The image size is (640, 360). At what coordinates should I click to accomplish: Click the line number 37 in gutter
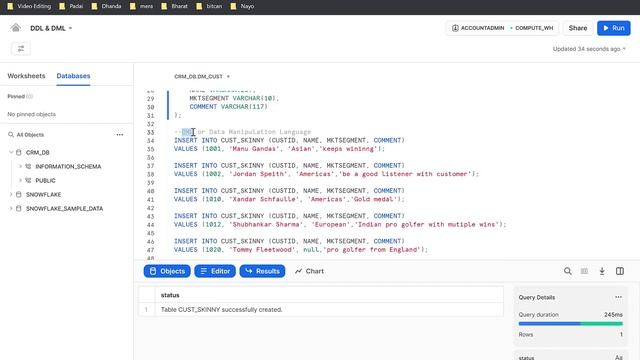tap(151, 166)
